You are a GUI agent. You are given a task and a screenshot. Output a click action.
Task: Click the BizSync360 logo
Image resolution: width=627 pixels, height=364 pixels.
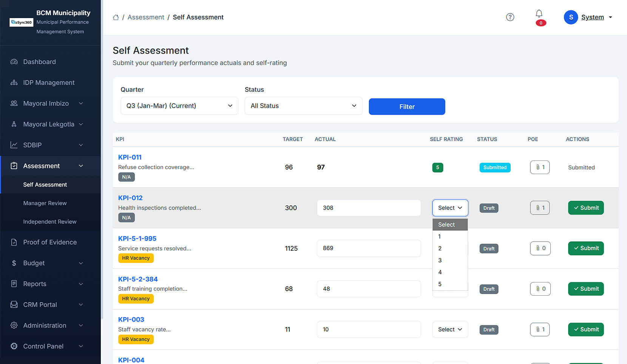(x=22, y=22)
